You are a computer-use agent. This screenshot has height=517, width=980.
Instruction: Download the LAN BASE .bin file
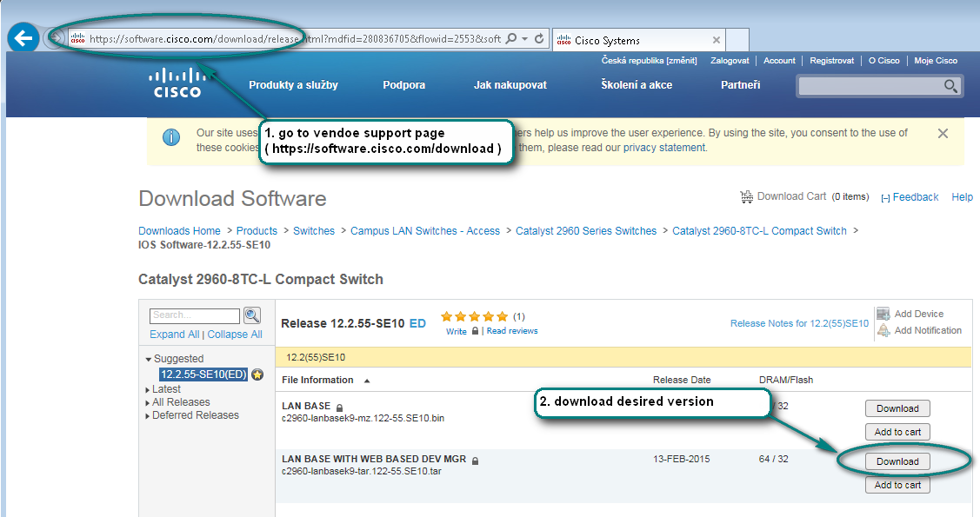click(x=897, y=408)
